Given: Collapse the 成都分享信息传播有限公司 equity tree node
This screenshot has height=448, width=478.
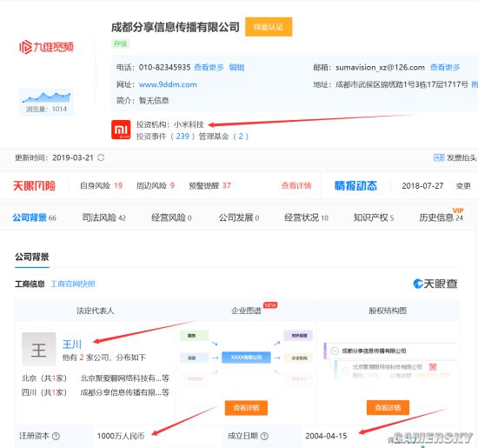Looking at the screenshot, I should pyautogui.click(x=335, y=351).
